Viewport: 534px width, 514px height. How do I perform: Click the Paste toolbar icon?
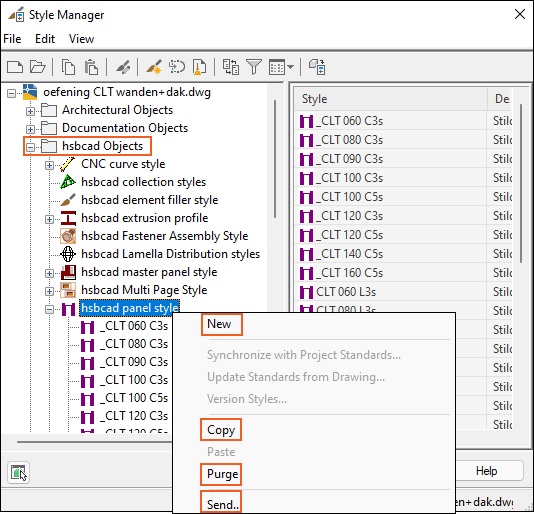[91, 67]
